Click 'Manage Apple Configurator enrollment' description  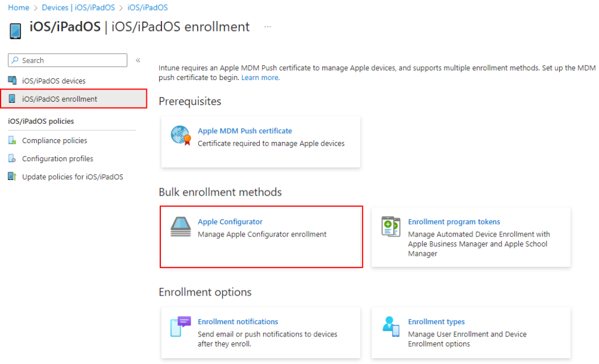tap(262, 234)
